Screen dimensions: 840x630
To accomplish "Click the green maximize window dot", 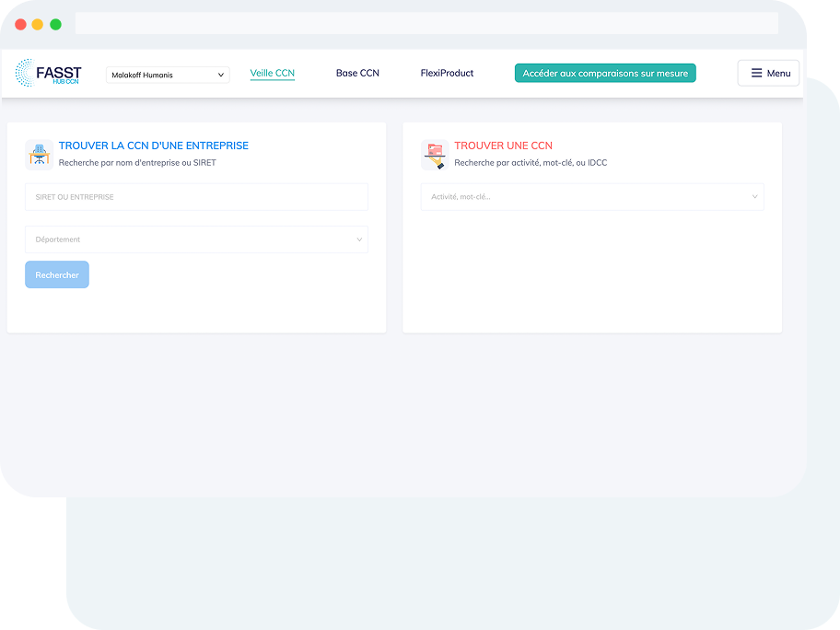I will 55,25.
